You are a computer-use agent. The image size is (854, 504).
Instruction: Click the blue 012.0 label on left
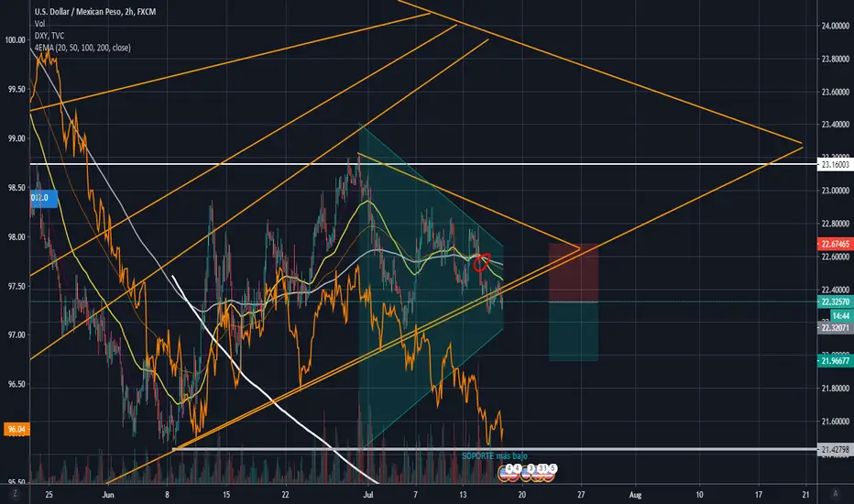pos(44,198)
